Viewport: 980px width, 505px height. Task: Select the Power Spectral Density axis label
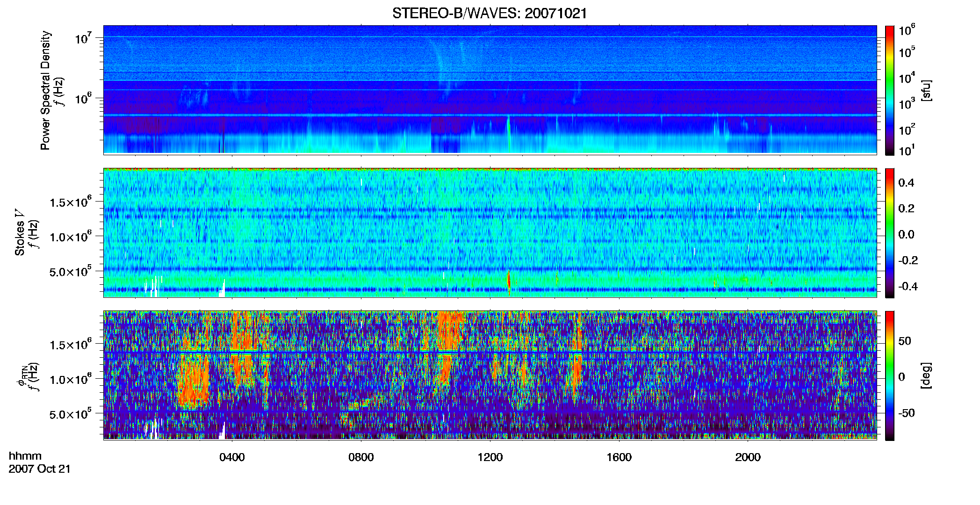point(45,90)
